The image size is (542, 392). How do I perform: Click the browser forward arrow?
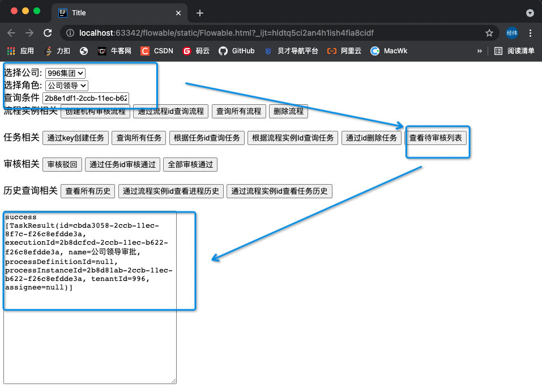click(29, 33)
